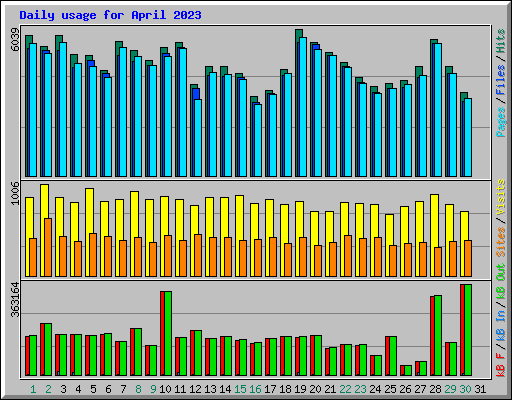The height and width of the screenshot is (400, 512).
Task: Click the 'Sites' legend label
Action: [x=501, y=242]
